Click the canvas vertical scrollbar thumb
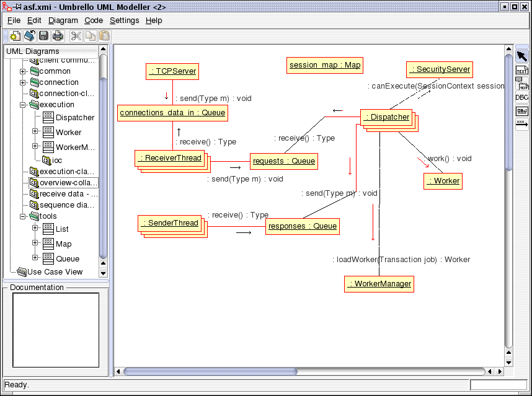The height and width of the screenshot is (396, 532). tap(508, 113)
